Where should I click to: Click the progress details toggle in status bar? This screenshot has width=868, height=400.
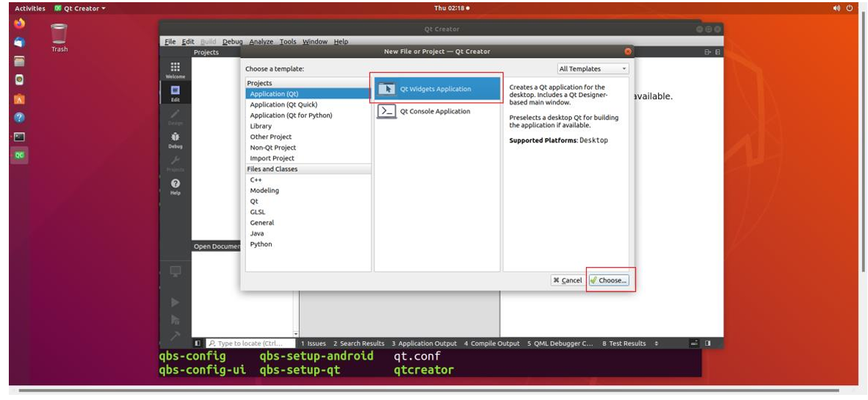[x=694, y=343]
